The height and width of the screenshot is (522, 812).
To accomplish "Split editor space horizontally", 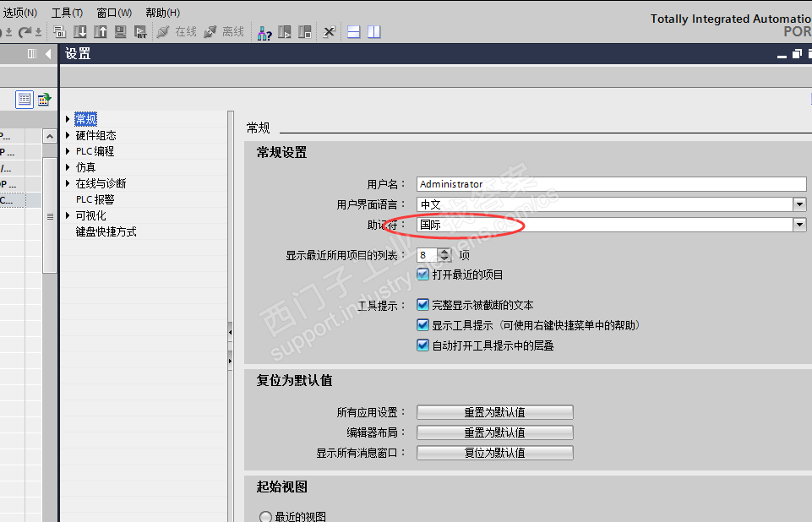I will pyautogui.click(x=354, y=32).
